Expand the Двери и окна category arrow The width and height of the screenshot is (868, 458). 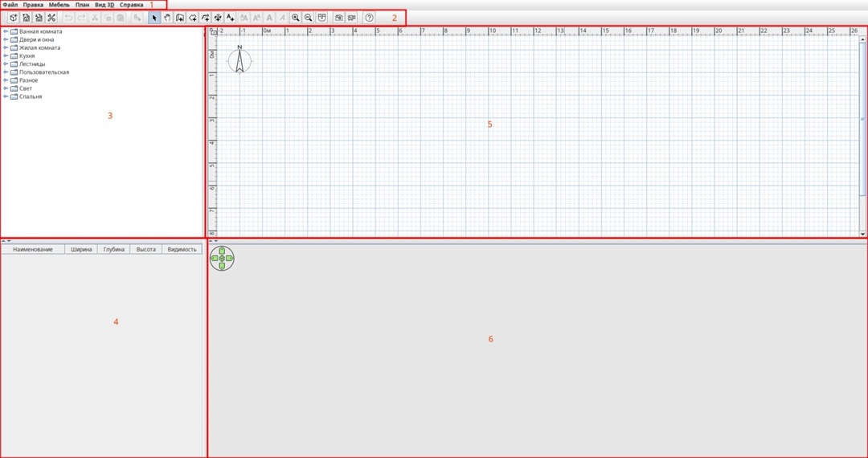pyautogui.click(x=6, y=40)
